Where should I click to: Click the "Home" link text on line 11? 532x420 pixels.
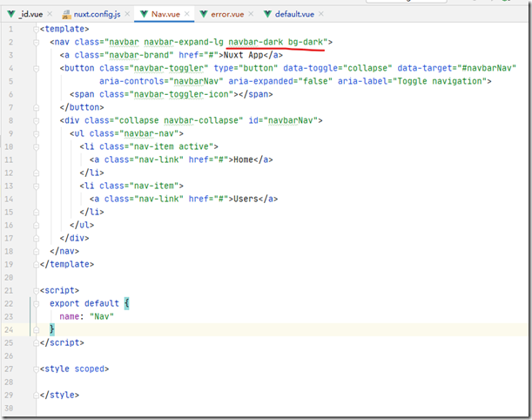point(243,159)
